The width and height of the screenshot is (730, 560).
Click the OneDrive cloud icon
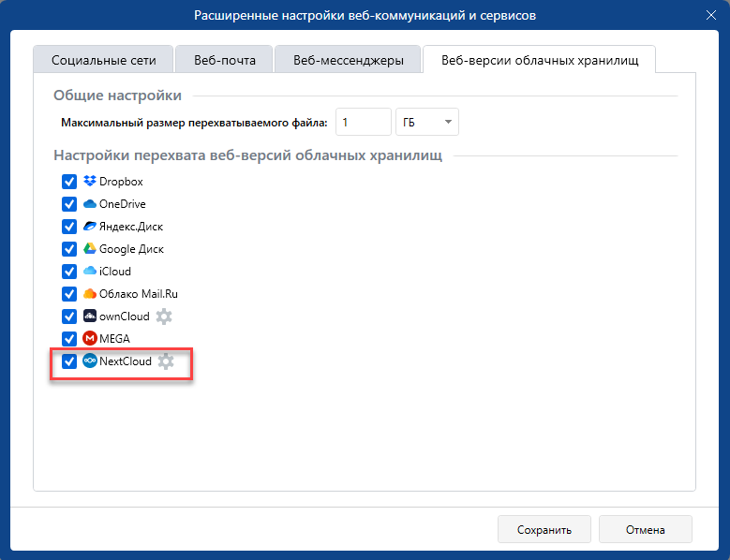coord(90,204)
